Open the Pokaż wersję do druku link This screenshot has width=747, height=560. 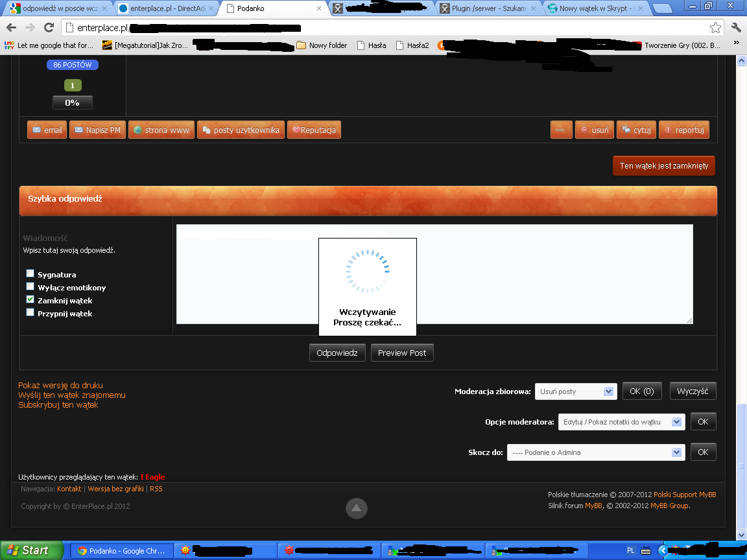click(60, 385)
